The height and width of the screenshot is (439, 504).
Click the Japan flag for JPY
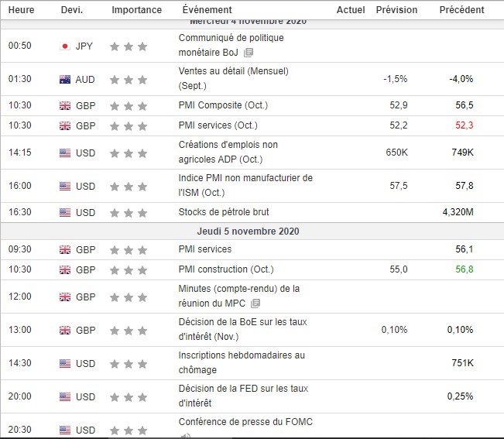click(x=65, y=46)
